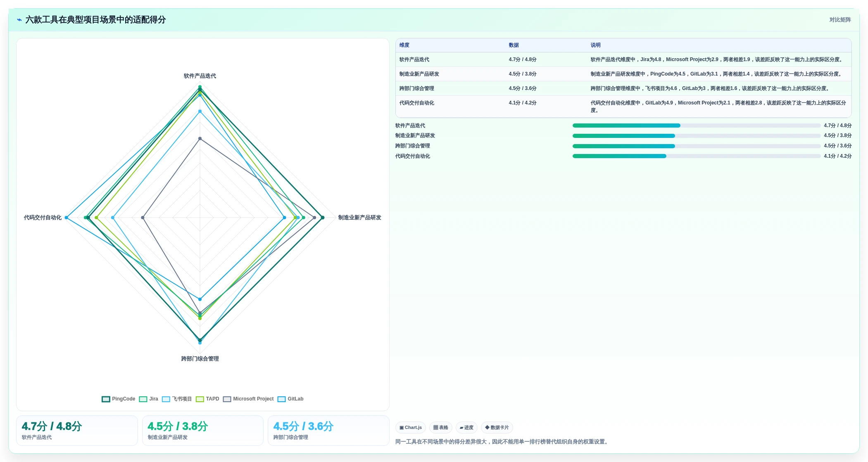This screenshot has height=462, width=868.
Task: Click the Microsoft Project point on the 软件产品迭代 axis
Action: (200, 139)
